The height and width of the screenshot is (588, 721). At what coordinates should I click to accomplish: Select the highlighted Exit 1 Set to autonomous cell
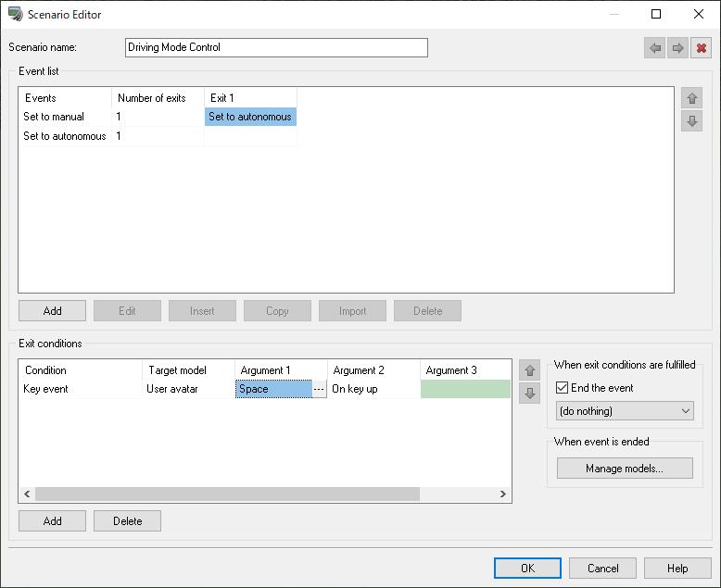tap(250, 117)
